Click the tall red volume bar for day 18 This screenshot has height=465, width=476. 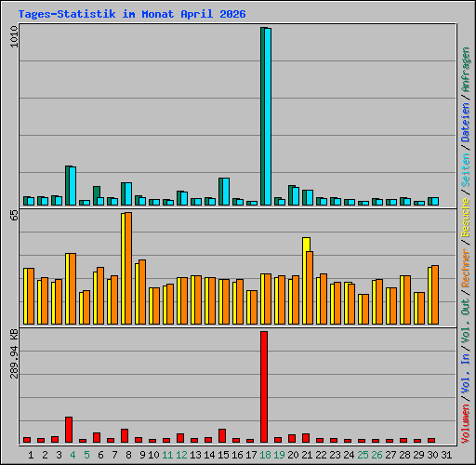click(x=264, y=387)
